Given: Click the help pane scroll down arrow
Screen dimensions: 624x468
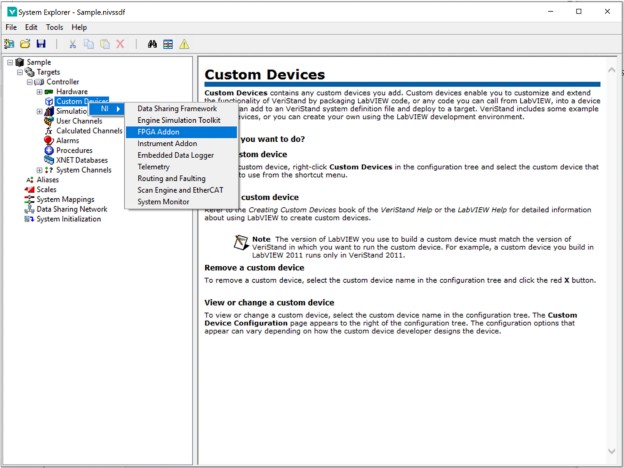Looking at the screenshot, I should point(612,451).
